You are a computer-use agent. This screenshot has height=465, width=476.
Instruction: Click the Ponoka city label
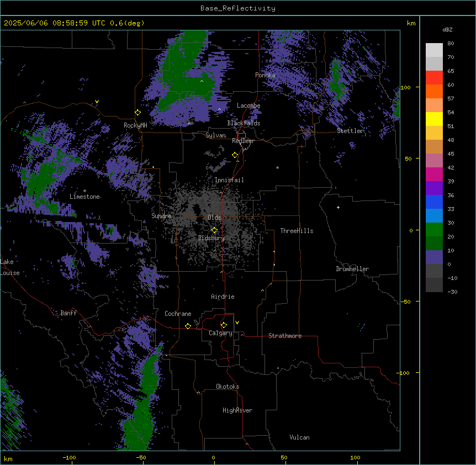click(x=265, y=75)
